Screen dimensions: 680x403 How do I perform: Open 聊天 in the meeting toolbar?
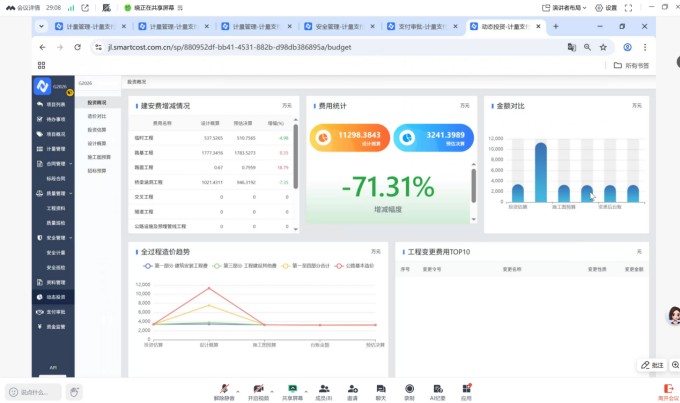(x=380, y=388)
